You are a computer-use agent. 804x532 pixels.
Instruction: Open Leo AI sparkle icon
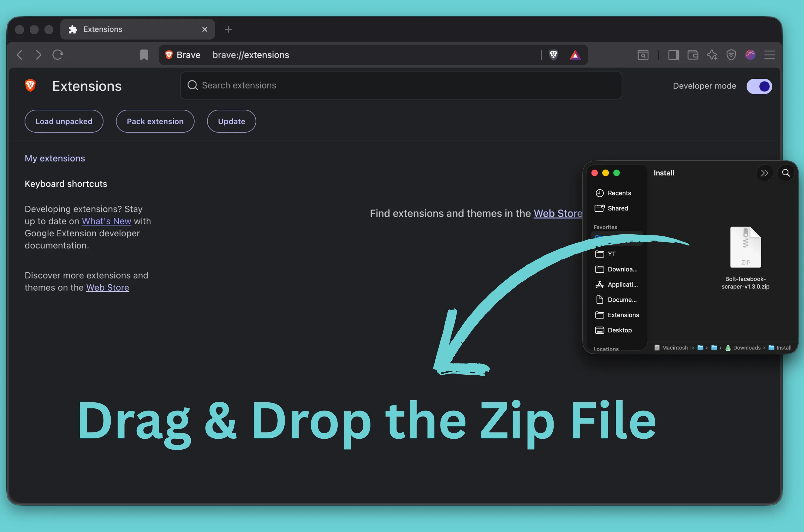click(x=712, y=55)
